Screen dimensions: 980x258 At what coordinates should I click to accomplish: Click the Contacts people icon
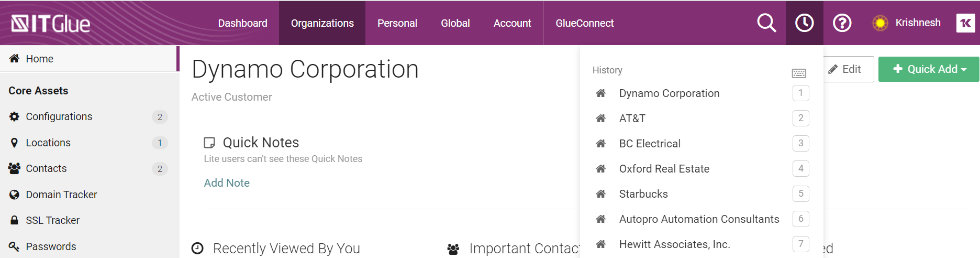(14, 168)
